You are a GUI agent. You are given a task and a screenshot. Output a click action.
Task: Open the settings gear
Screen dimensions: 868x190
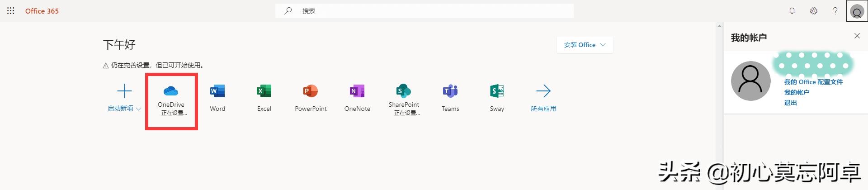click(x=814, y=11)
